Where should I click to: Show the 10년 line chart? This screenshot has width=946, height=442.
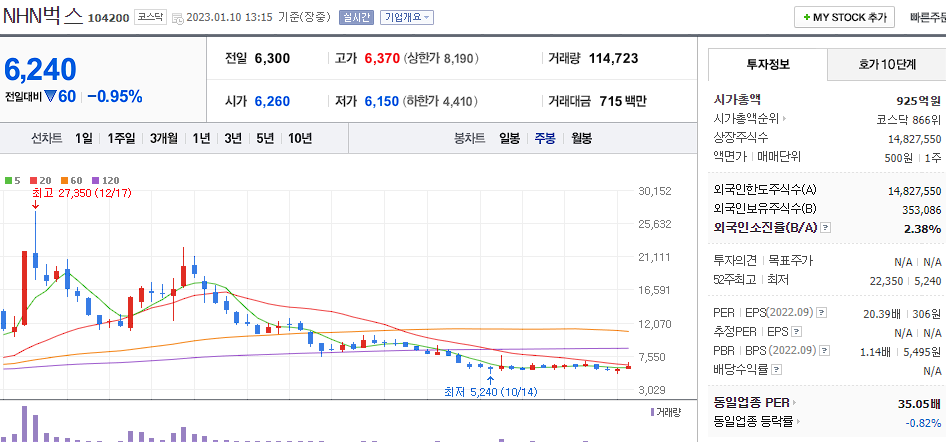click(x=300, y=138)
